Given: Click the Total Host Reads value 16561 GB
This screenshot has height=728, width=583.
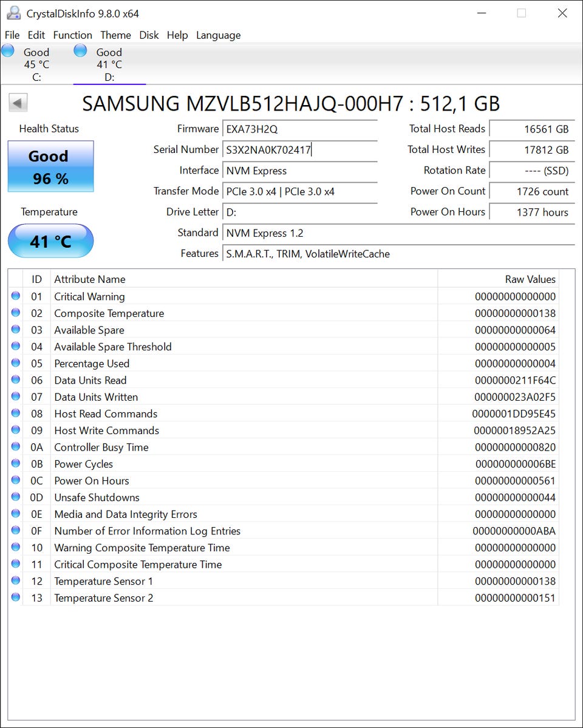Looking at the screenshot, I should 532,129.
